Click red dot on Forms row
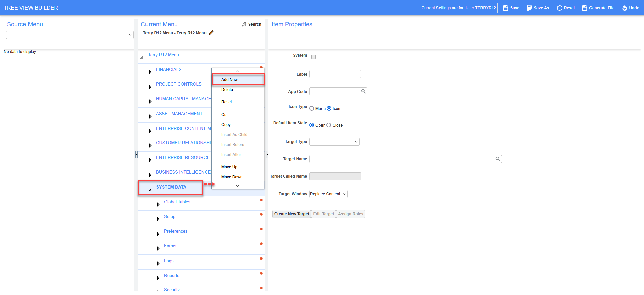The width and height of the screenshot is (644, 295). [261, 244]
